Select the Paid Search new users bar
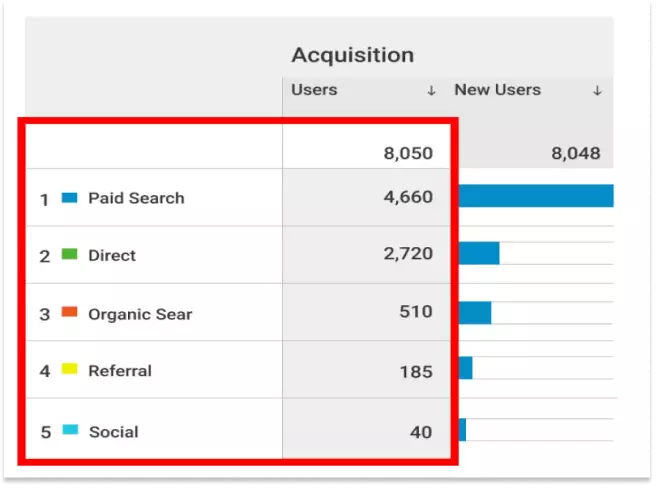This screenshot has height=491, width=658. (535, 196)
